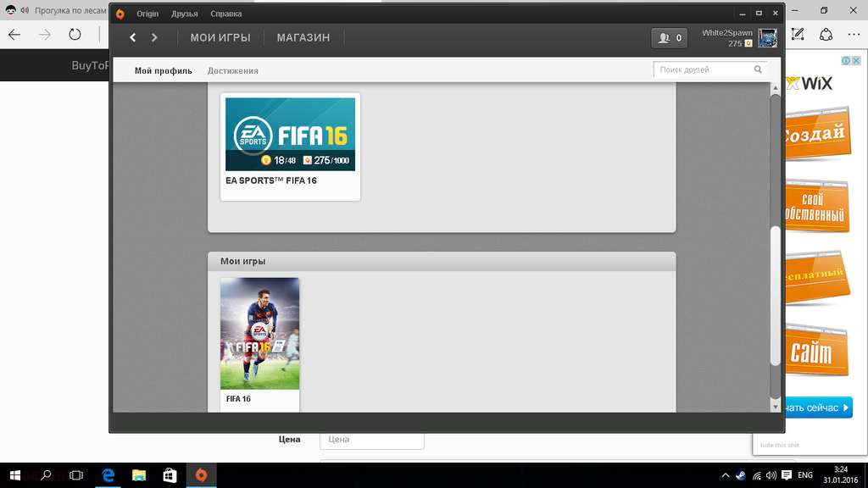Click Steam tray icon
This screenshot has height=488, width=868.
tap(741, 475)
